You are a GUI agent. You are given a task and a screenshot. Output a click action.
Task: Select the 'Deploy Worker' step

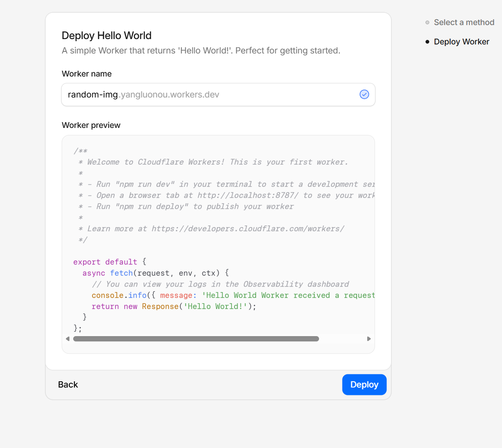[x=461, y=42]
